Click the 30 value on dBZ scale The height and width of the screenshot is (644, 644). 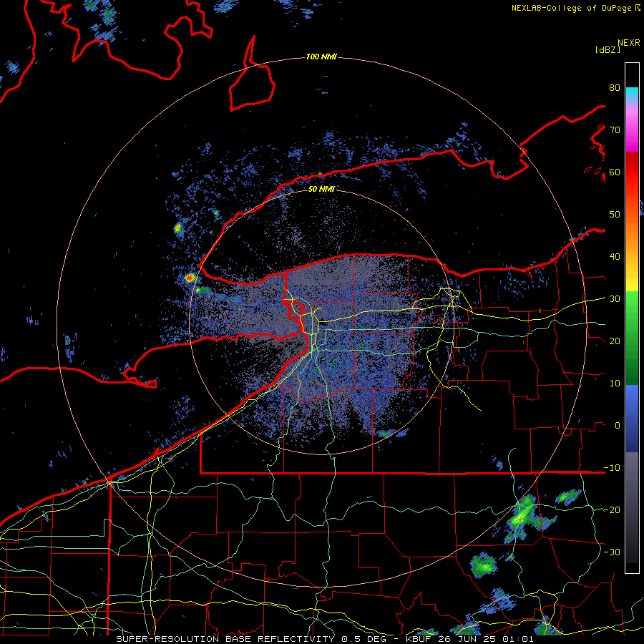click(x=615, y=299)
